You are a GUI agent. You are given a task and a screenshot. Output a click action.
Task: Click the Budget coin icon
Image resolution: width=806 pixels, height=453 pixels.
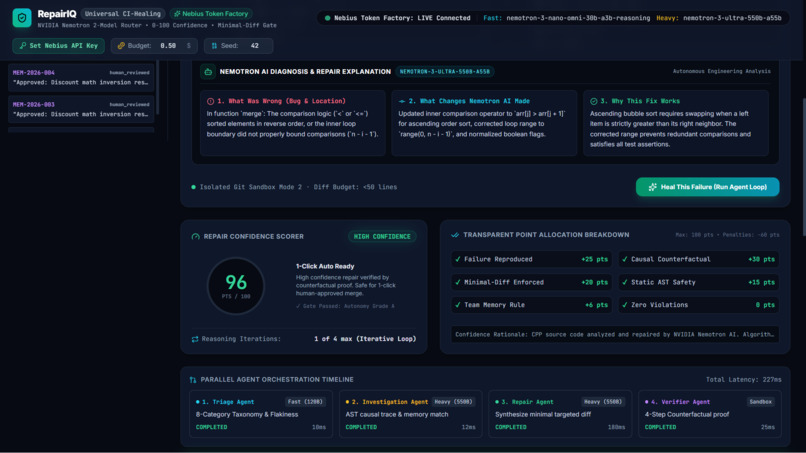pos(121,46)
